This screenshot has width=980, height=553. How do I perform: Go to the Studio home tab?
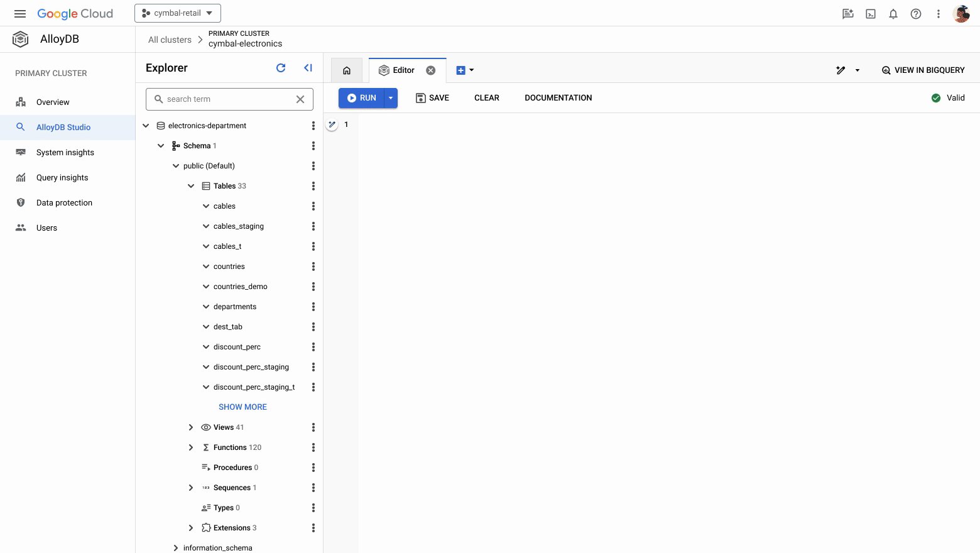[x=347, y=70]
